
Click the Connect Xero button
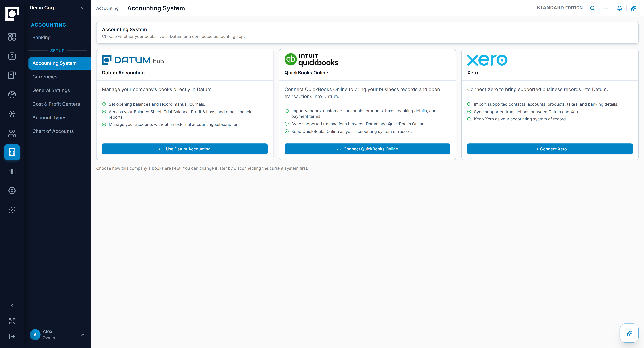click(550, 149)
